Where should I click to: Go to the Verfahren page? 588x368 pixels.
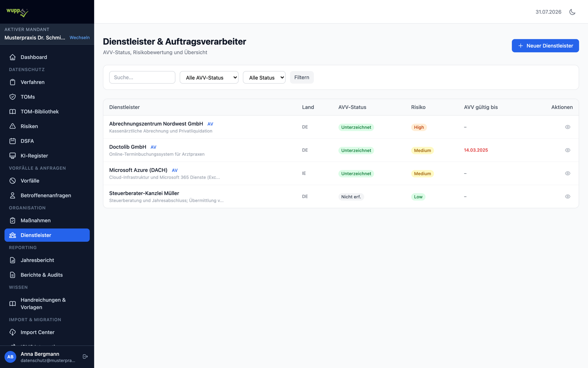coord(47,82)
